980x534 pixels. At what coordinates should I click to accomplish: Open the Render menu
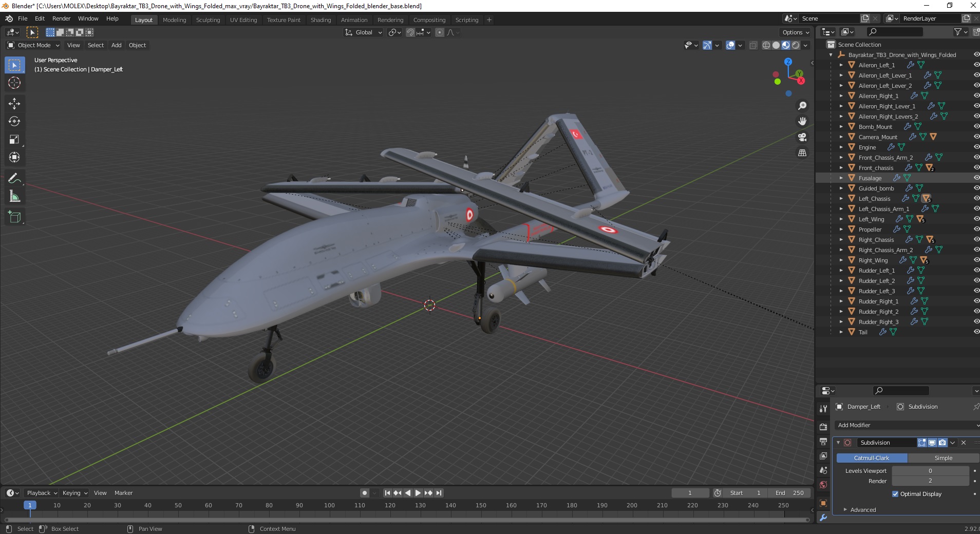pyautogui.click(x=61, y=18)
